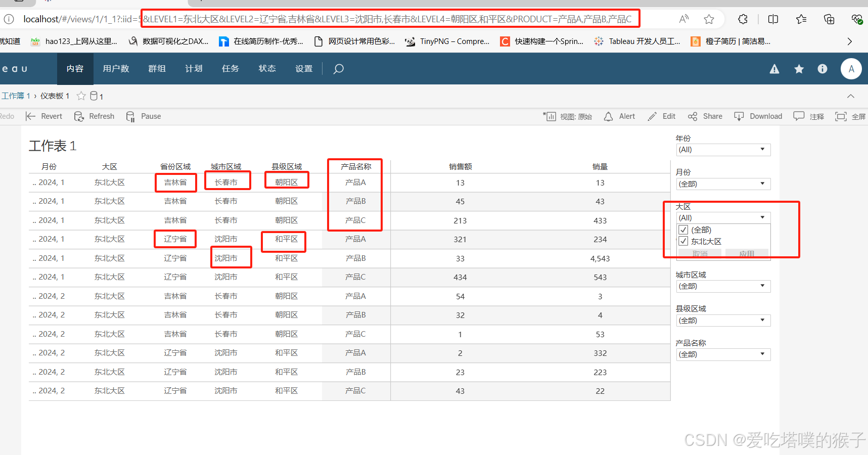Open the hao123 bookmark
The height and width of the screenshot is (455, 868).
74,41
